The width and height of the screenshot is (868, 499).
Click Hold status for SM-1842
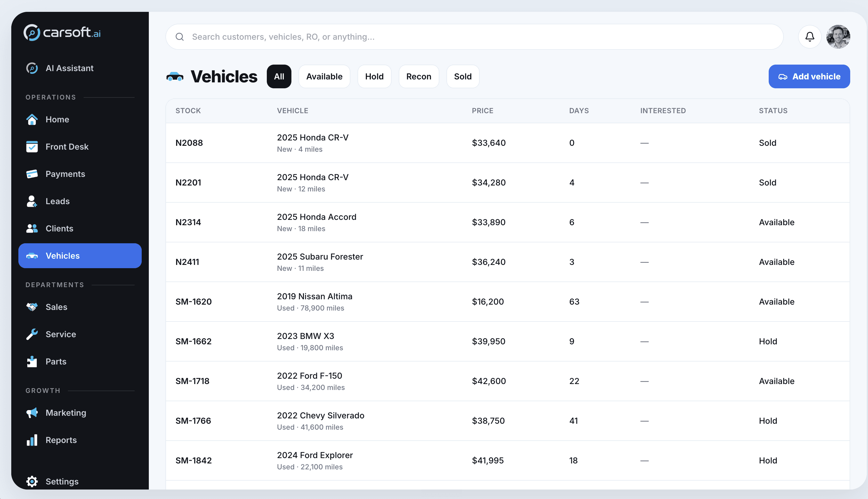[768, 460]
